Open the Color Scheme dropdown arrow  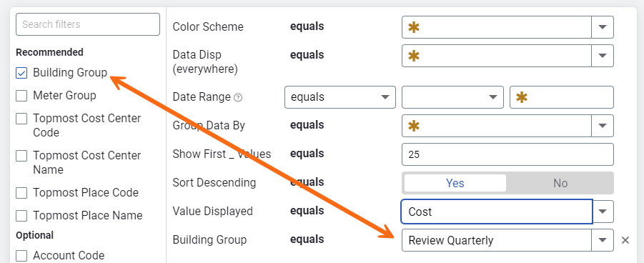(x=603, y=27)
